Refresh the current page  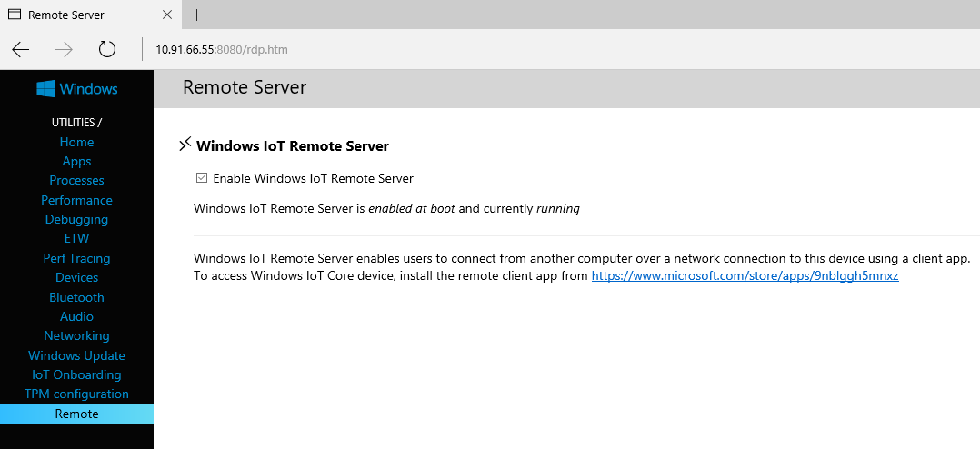[x=107, y=49]
